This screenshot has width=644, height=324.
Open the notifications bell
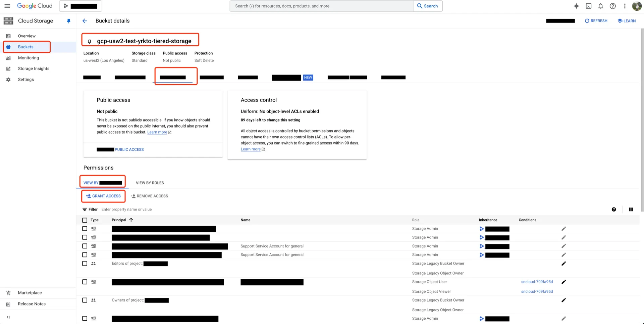pos(601,6)
